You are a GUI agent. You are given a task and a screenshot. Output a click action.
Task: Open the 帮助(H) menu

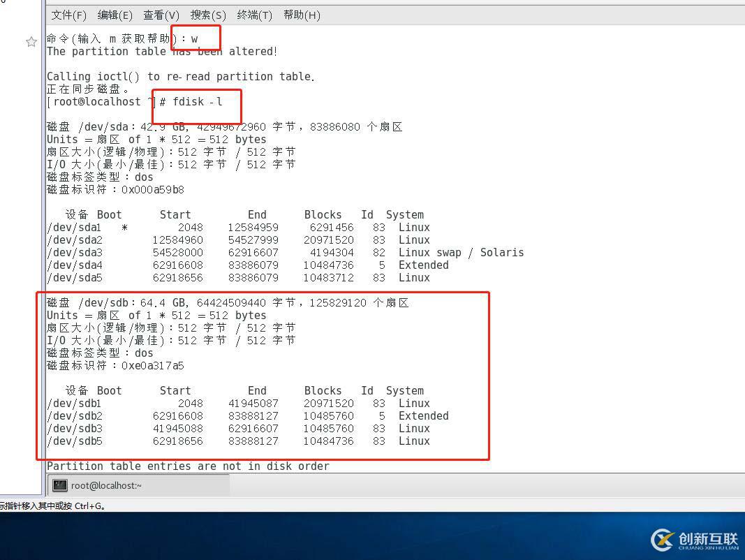(301, 15)
